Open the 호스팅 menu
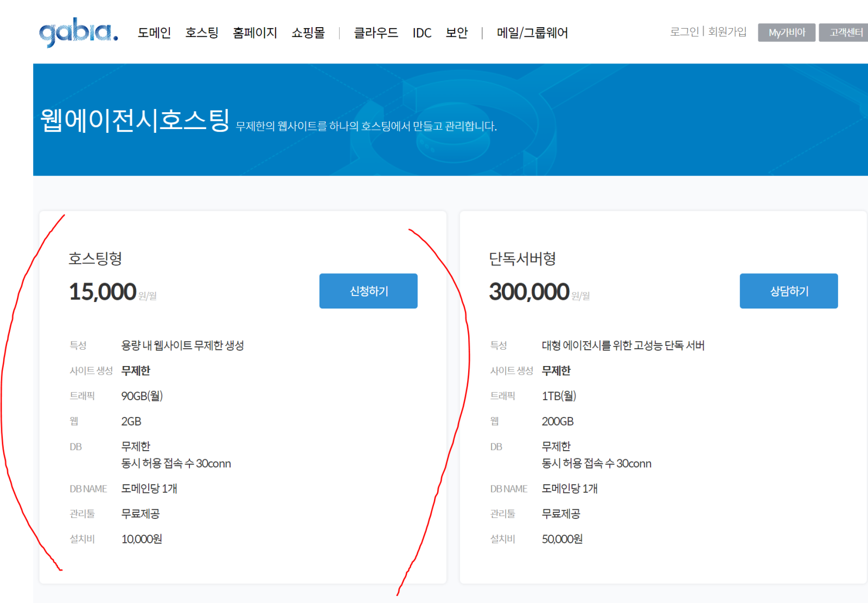This screenshot has height=603, width=868. pos(202,33)
